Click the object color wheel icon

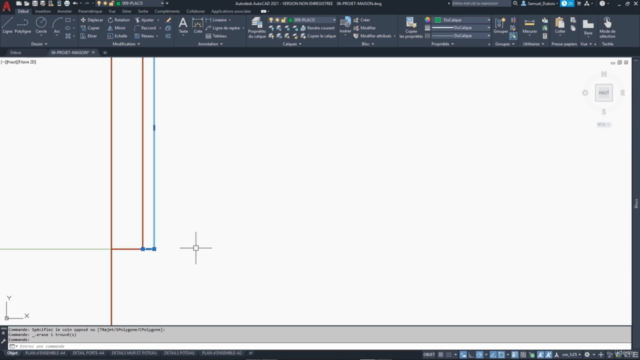427,20
